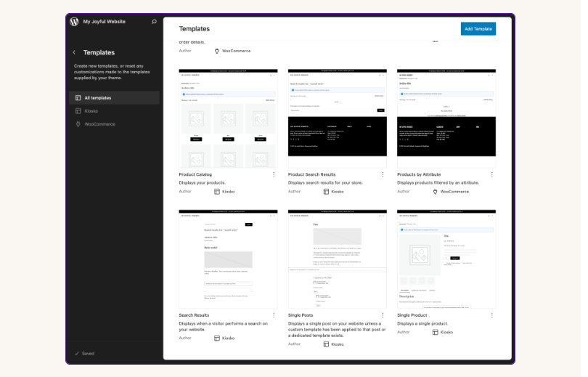This screenshot has width=588, height=377.
Task: Open Product Search Results options menu
Action: coord(383,174)
